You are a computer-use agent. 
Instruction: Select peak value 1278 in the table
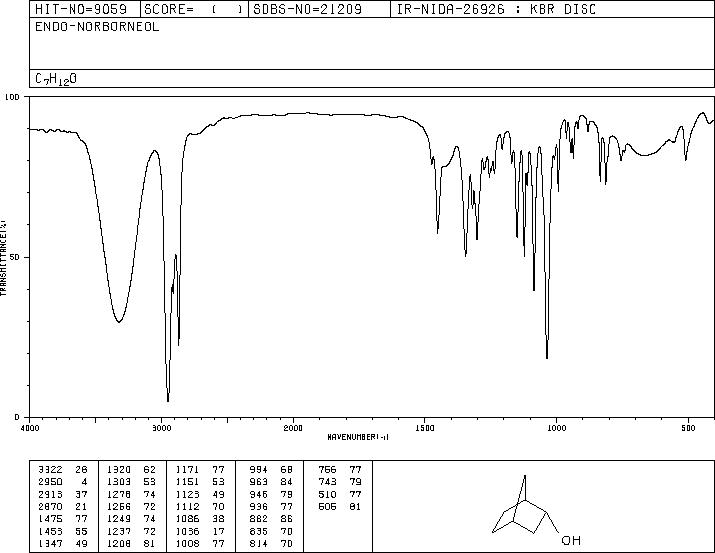[x=119, y=494]
